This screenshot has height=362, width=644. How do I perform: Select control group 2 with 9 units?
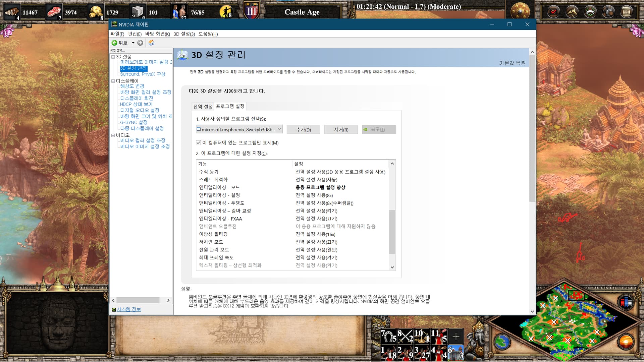point(405,353)
